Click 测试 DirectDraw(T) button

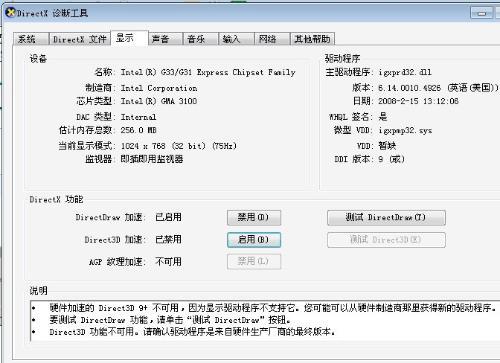386,217
